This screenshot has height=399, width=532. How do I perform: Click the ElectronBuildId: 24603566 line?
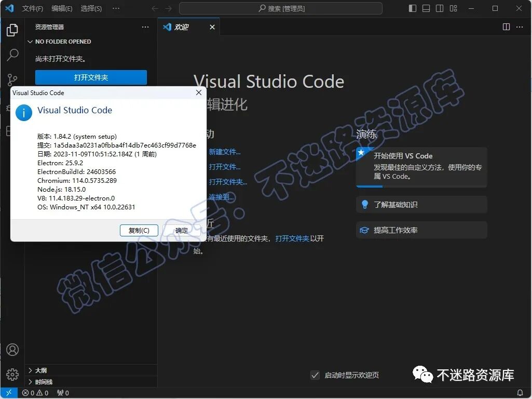click(x=77, y=171)
